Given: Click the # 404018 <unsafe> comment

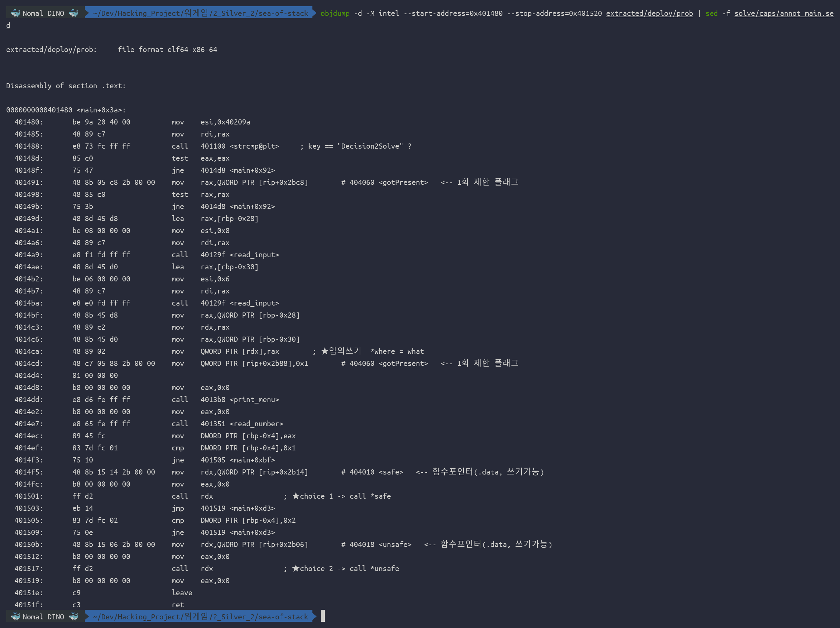Looking at the screenshot, I should (x=376, y=545).
